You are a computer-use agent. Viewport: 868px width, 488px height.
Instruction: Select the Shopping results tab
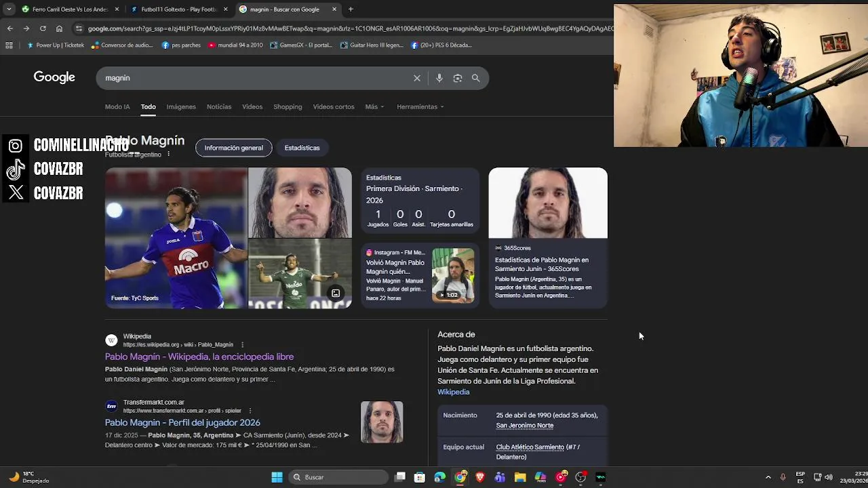click(288, 106)
